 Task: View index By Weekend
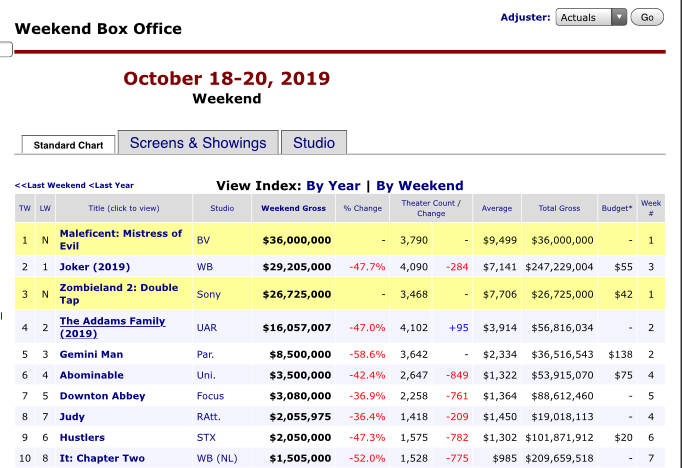click(x=419, y=185)
